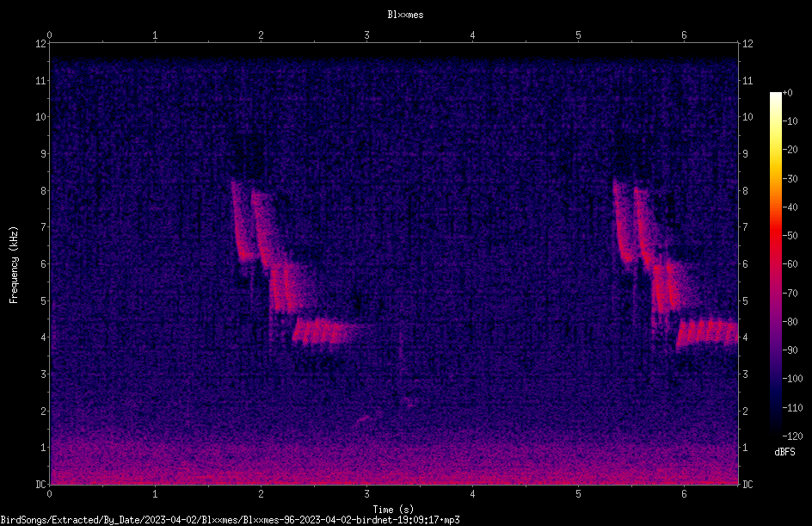Click the +0 label on color scale
Image resolution: width=812 pixels, height=526 pixels.
[x=788, y=93]
